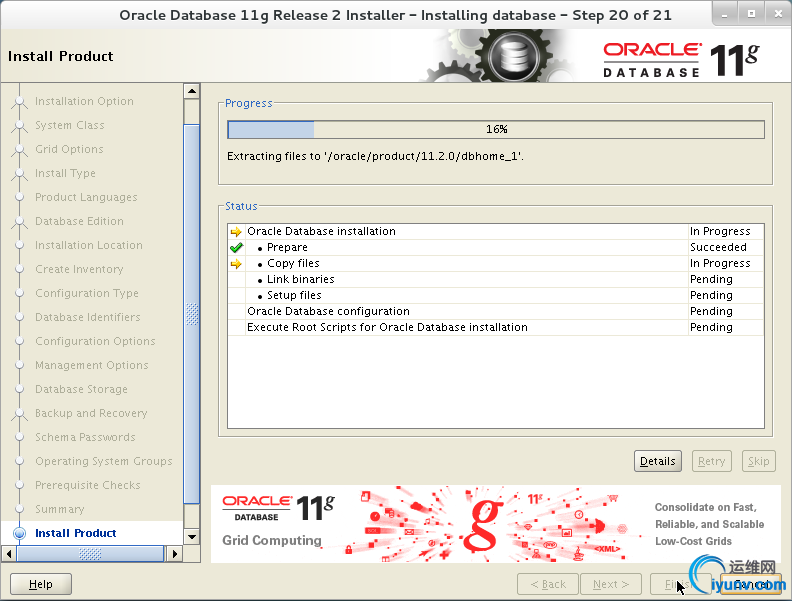The height and width of the screenshot is (601, 792).
Task: Select the Summary step
Action: point(60,509)
